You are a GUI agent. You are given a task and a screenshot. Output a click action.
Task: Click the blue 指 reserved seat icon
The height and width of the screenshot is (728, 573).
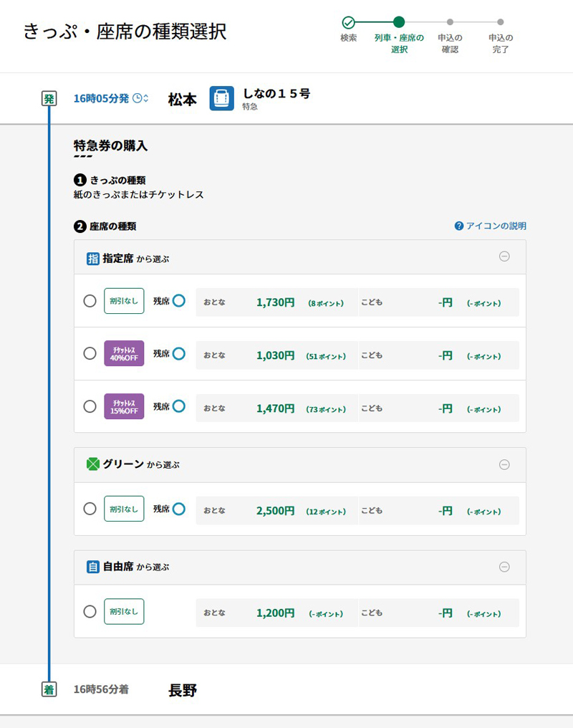point(92,259)
